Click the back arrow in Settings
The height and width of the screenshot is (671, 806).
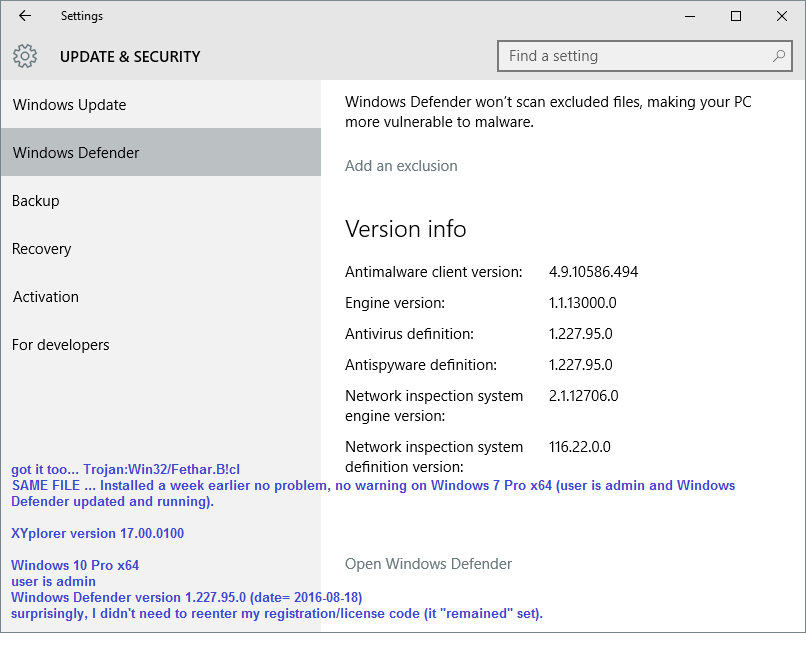(22, 15)
